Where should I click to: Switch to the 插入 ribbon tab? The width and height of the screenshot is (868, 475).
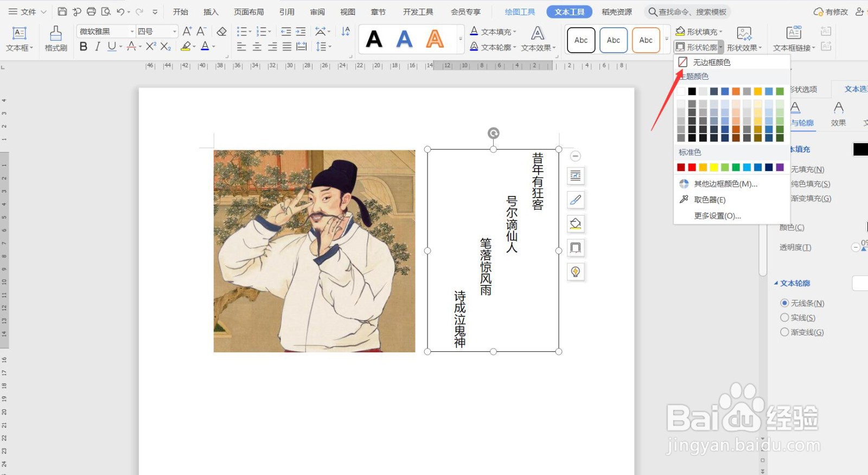point(211,11)
